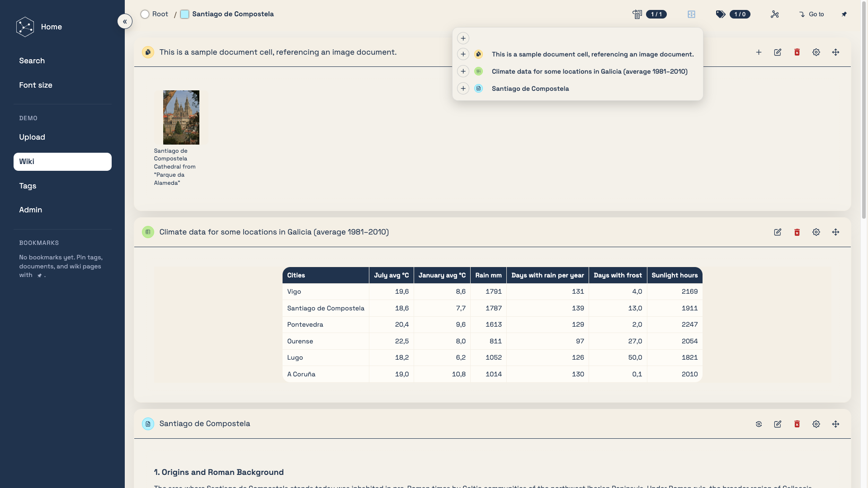Click the cells list icon showing 1 / 1
Screen dimensions: 868x488
[637, 14]
